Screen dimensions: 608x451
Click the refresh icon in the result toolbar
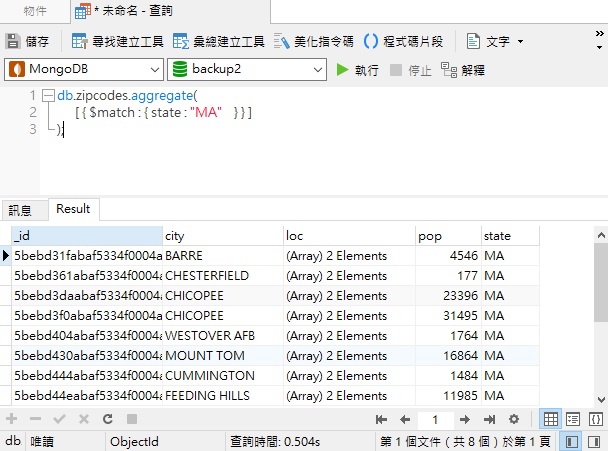click(x=106, y=419)
